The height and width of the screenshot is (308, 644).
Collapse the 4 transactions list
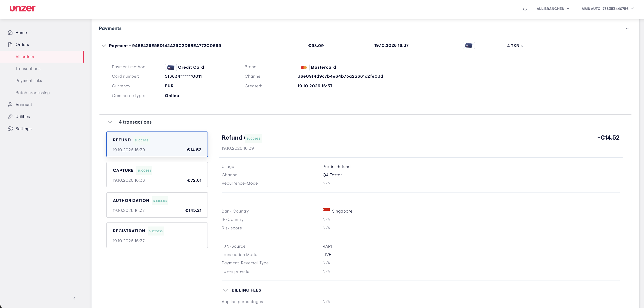pyautogui.click(x=110, y=122)
